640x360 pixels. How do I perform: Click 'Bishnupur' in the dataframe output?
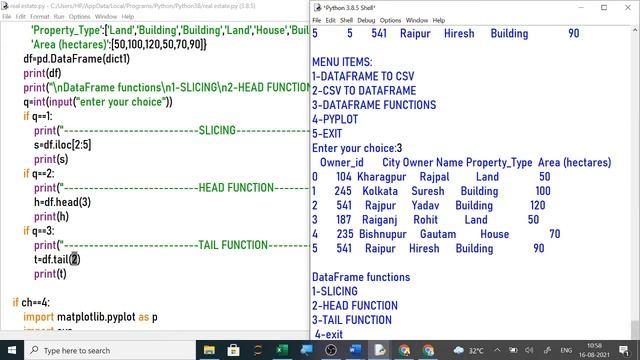383,234
